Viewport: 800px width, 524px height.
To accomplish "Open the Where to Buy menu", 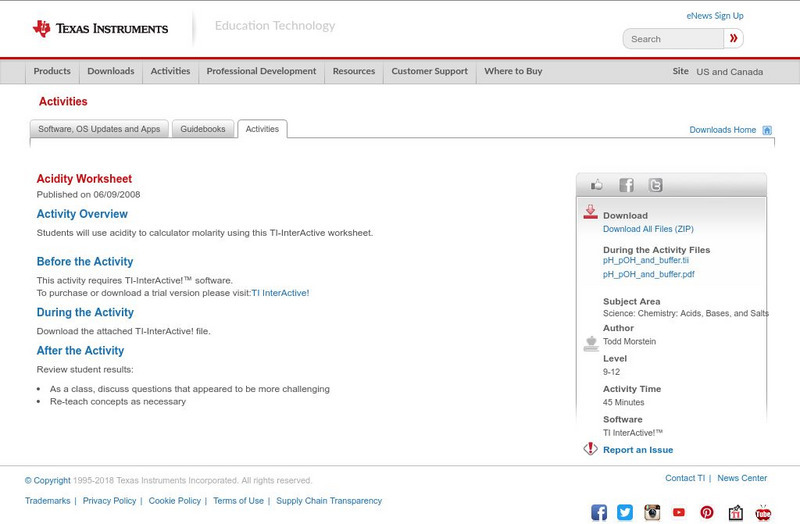I will click(x=513, y=71).
